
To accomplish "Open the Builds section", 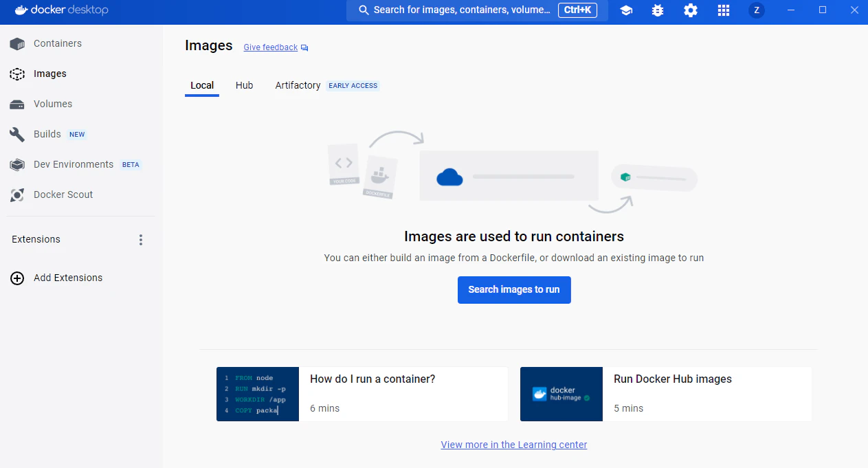I will click(x=47, y=134).
